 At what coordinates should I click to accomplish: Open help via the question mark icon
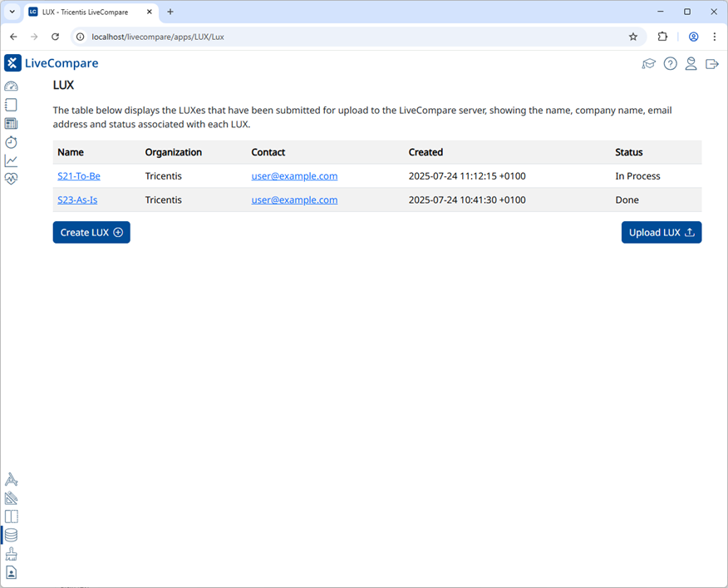(x=670, y=64)
